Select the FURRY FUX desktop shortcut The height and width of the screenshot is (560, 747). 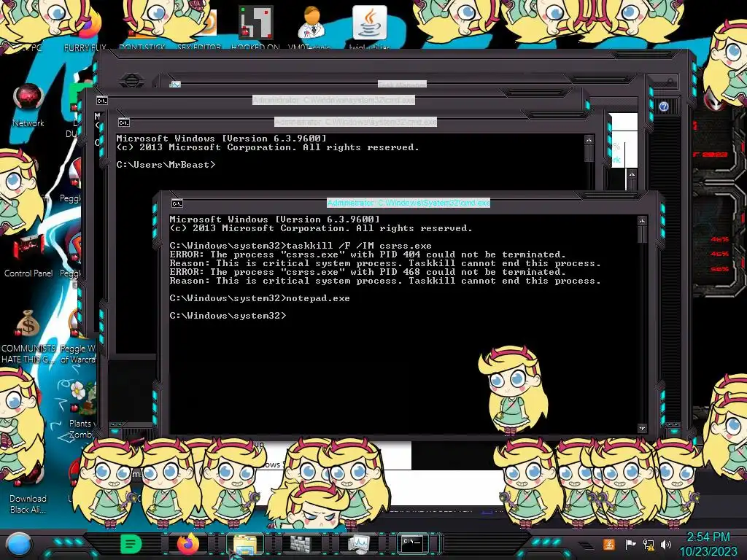(x=85, y=28)
